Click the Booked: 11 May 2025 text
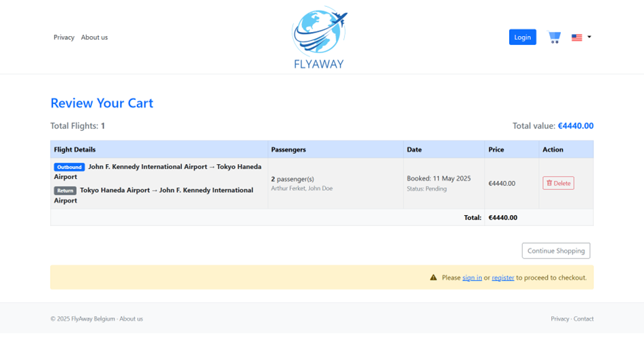This screenshot has width=644, height=358. 439,178
